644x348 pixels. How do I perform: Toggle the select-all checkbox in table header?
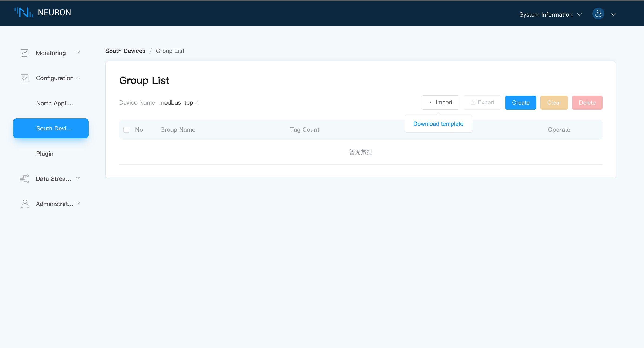pyautogui.click(x=126, y=130)
